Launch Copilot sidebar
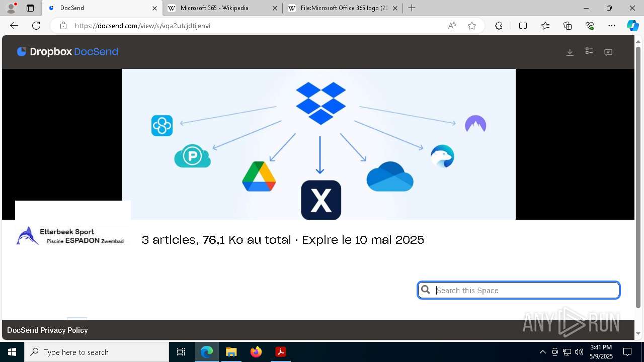The image size is (644, 362). [632, 26]
